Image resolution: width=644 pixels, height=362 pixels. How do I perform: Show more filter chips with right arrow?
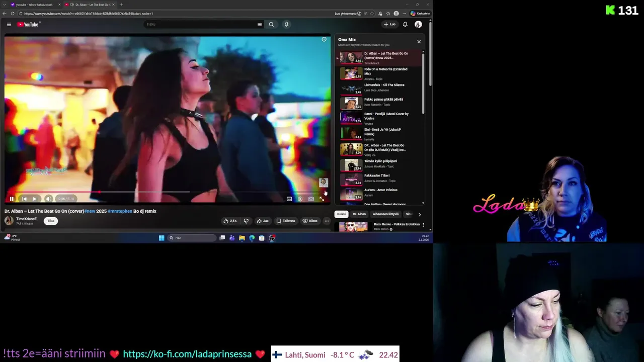pyautogui.click(x=420, y=215)
